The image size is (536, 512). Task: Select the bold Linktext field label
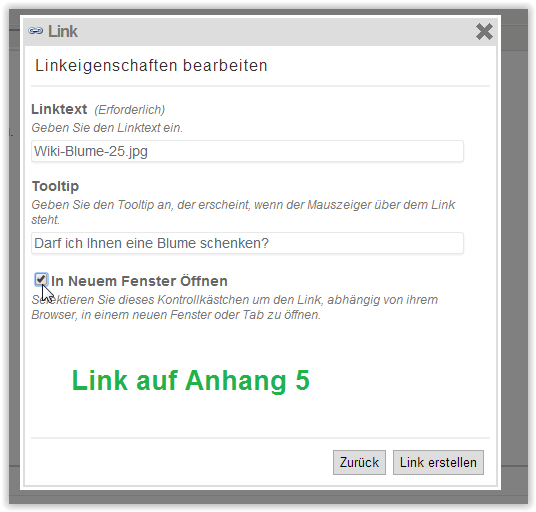pyautogui.click(x=59, y=109)
